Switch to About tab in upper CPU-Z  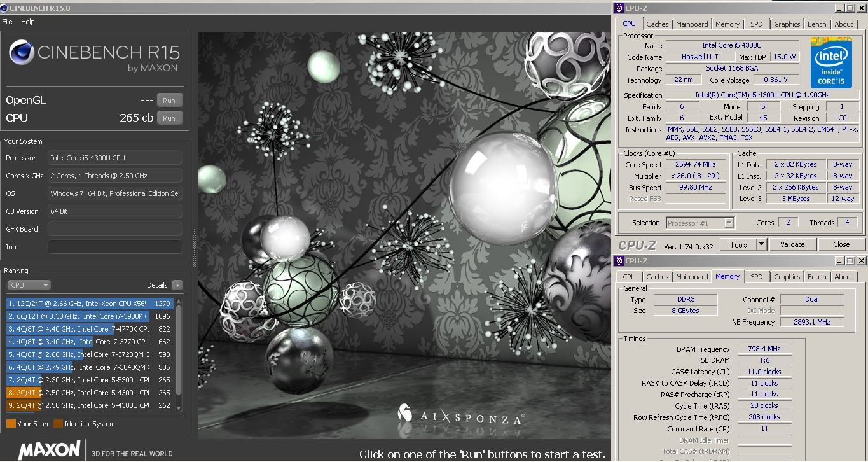[844, 24]
